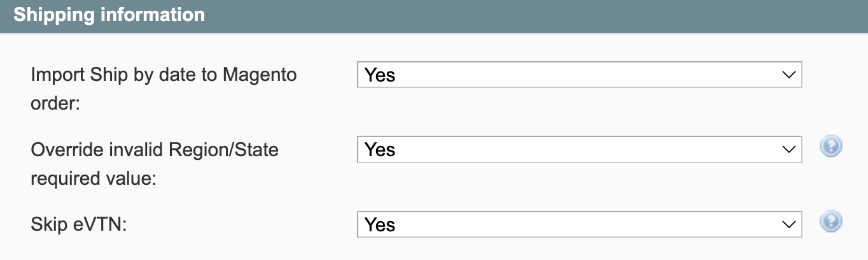Click the 'Yes' value in Skip eVTN field
This screenshot has height=260, width=868.
coord(380,225)
